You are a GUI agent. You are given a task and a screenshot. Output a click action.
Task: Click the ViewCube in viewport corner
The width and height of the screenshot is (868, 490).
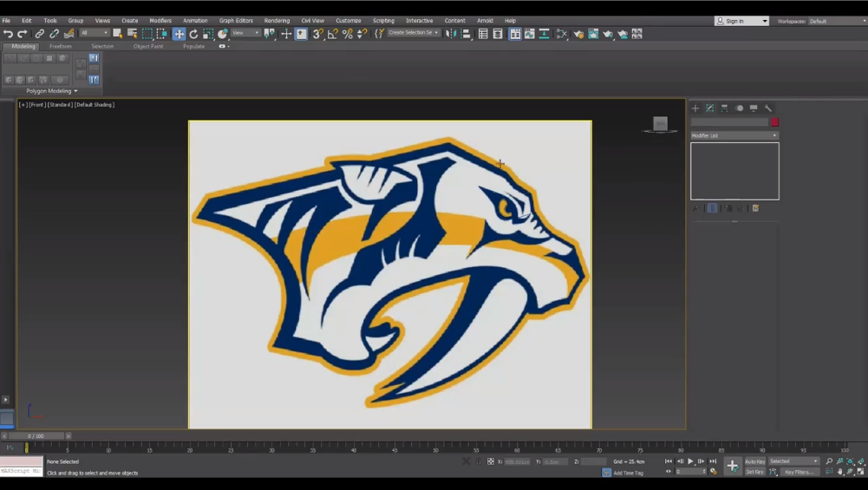660,124
